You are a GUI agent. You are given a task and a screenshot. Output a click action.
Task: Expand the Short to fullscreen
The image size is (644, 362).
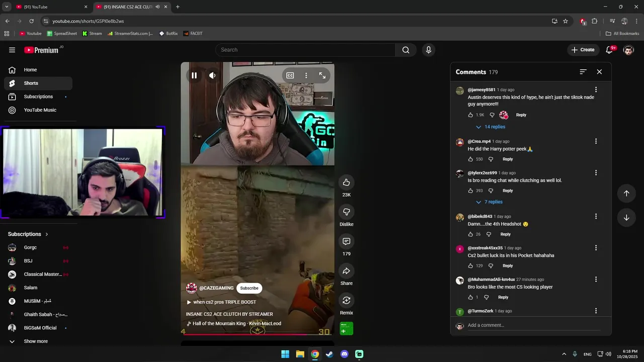pos(322,75)
